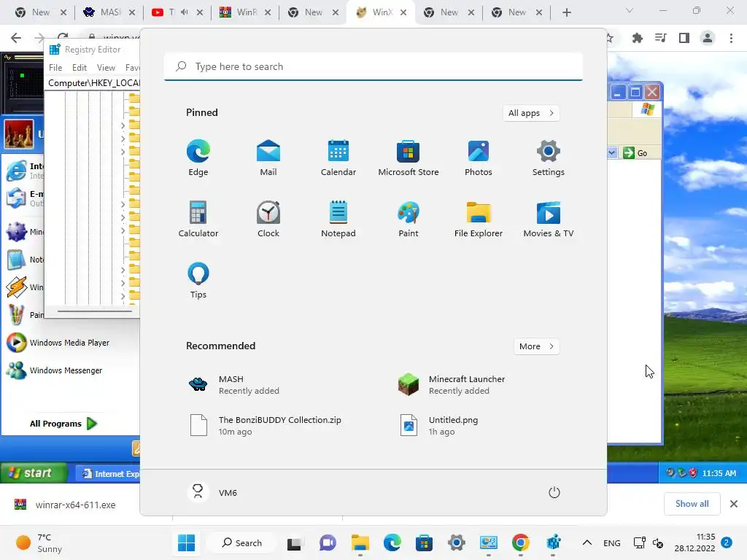Launch the Calculator app
The width and height of the screenshot is (747, 560).
click(198, 219)
